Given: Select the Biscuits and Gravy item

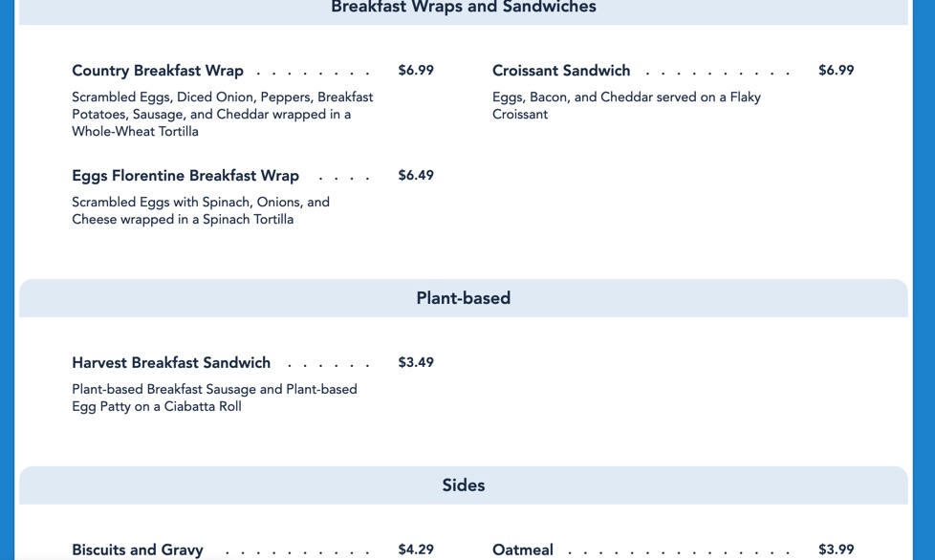Looking at the screenshot, I should coord(138,549).
